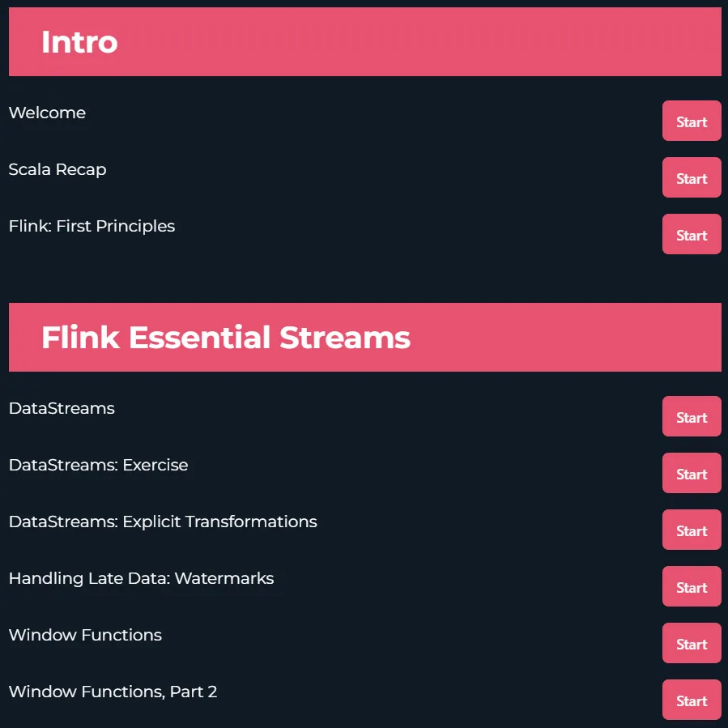Select the Intro section header
Screen dimensions: 728x728
(x=365, y=42)
